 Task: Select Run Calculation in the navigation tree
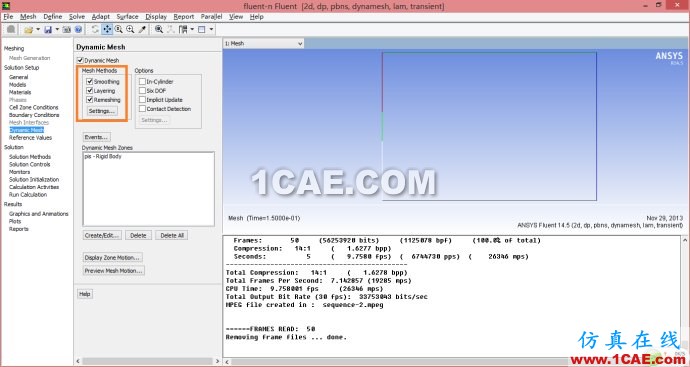click(x=28, y=195)
